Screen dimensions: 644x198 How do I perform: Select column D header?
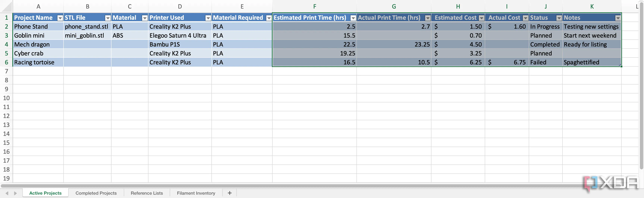point(180,7)
